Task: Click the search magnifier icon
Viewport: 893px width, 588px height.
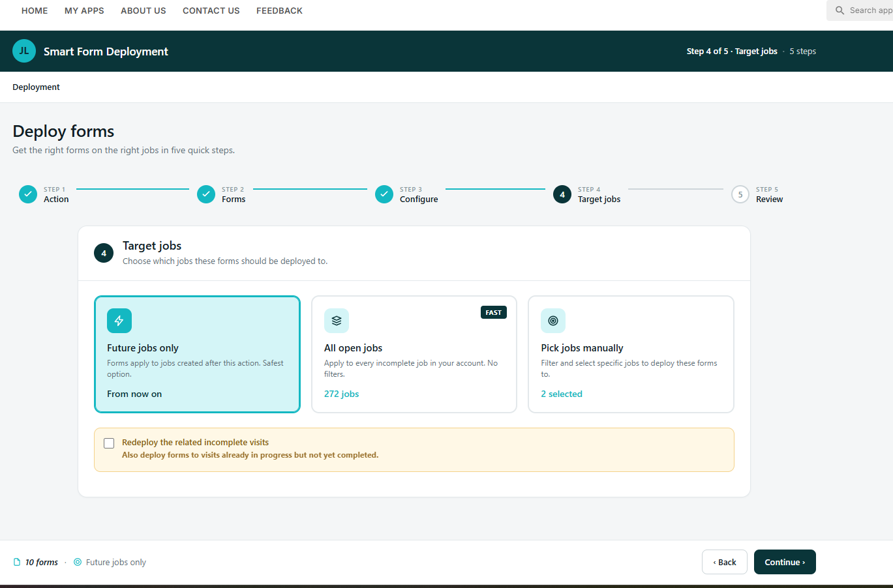Action: [840, 10]
